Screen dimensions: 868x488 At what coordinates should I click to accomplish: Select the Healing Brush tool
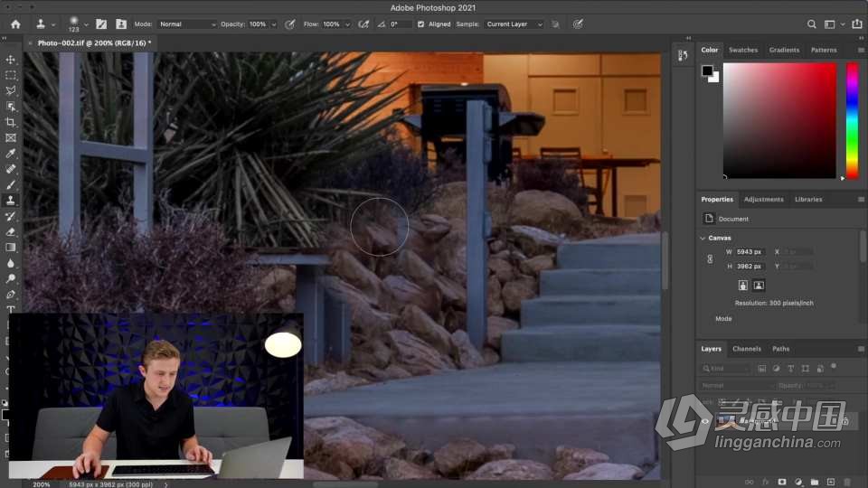pos(11,169)
